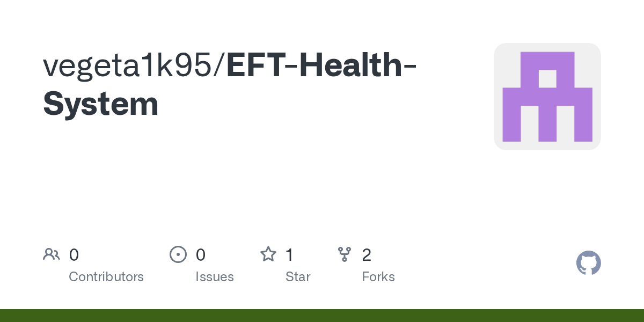Click the forks count 2
This screenshot has width=644, height=322.
(x=367, y=254)
